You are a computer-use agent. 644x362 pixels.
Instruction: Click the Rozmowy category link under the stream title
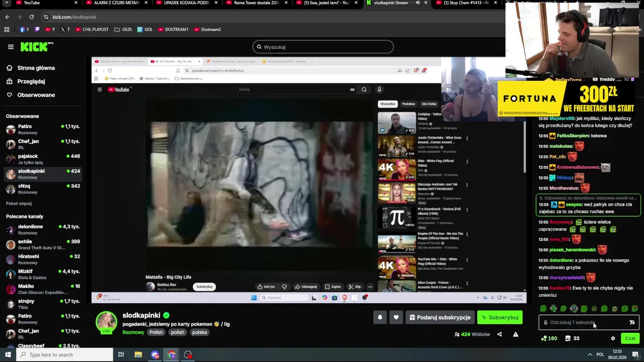133,332
